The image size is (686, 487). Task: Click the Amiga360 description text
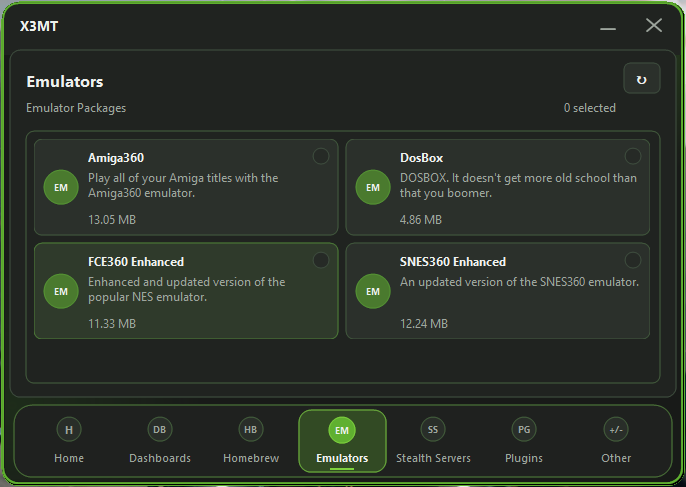[183, 186]
